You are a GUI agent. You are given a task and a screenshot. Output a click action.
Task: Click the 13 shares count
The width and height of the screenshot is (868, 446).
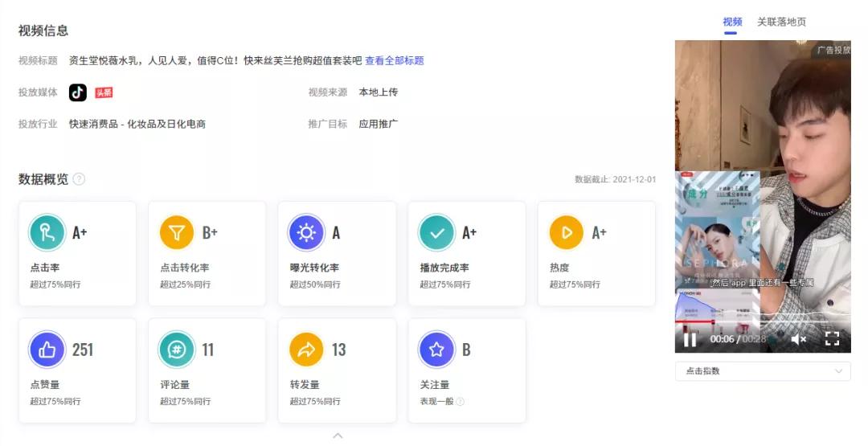click(339, 350)
